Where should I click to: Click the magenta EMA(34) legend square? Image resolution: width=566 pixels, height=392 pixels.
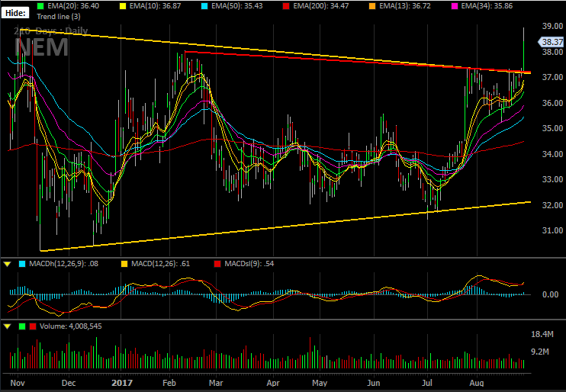click(455, 6)
